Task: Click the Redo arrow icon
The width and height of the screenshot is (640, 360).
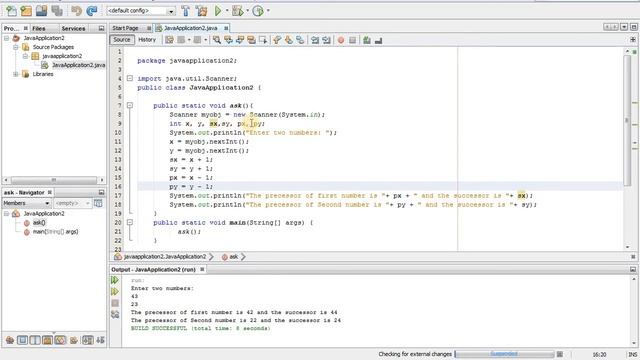Action: pos(92,11)
